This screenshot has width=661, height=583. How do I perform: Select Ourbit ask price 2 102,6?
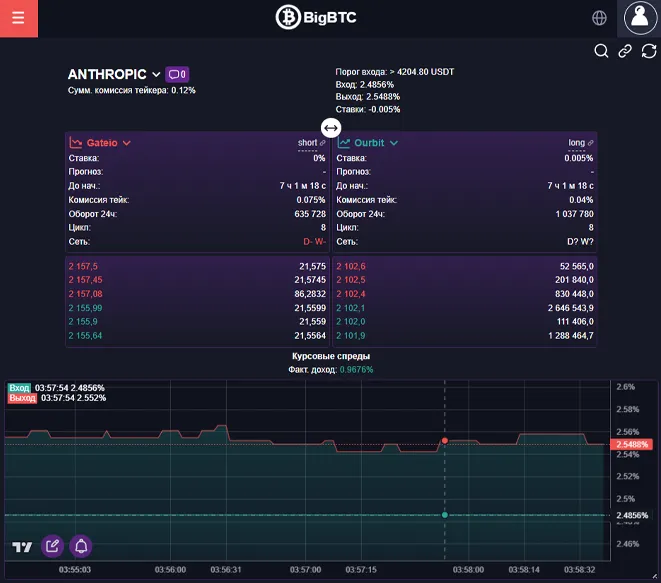pyautogui.click(x=351, y=266)
